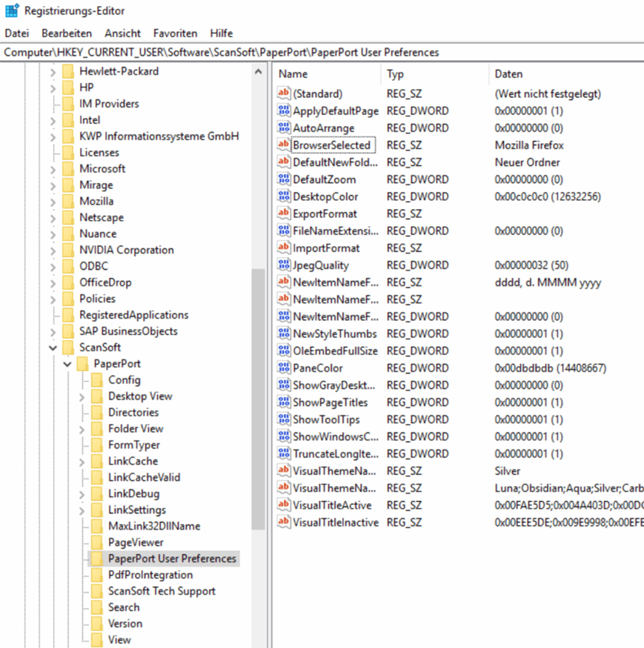Click the string icon beside DefaultNewFold value

282,162
